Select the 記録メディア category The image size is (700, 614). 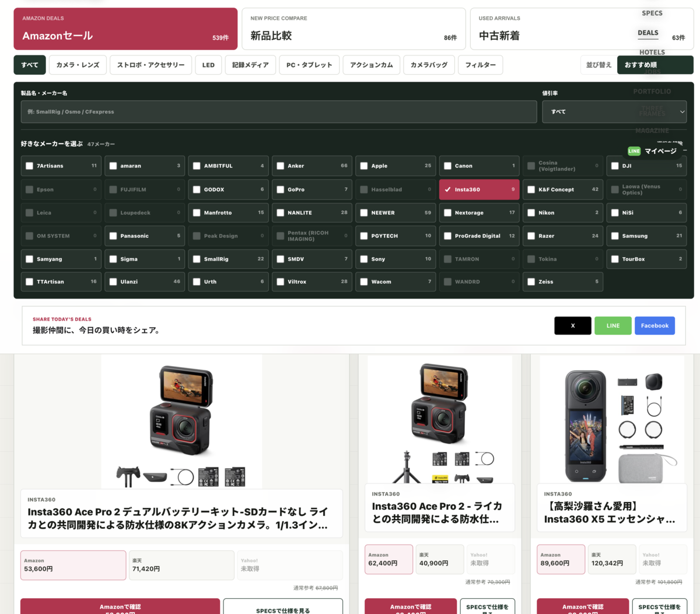click(x=250, y=65)
